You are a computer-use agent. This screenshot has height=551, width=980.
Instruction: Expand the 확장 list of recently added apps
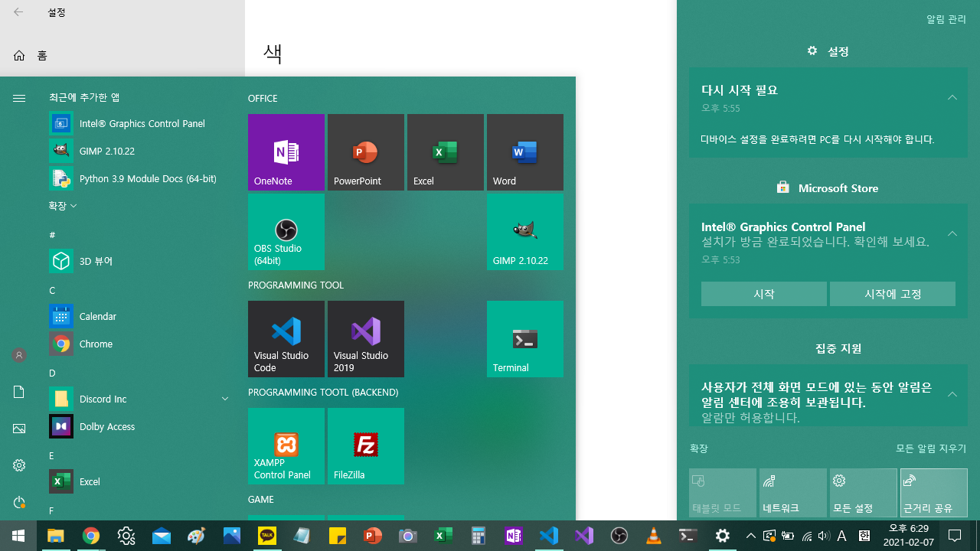tap(63, 206)
